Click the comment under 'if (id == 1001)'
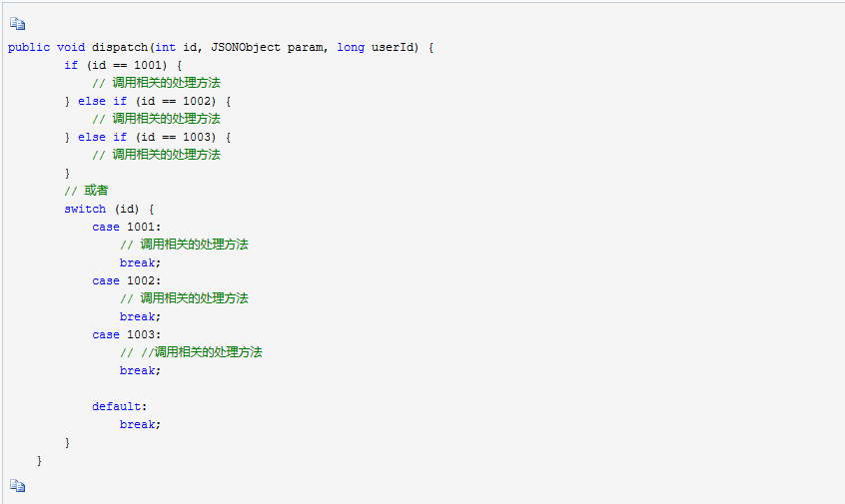The image size is (845, 504). click(156, 83)
